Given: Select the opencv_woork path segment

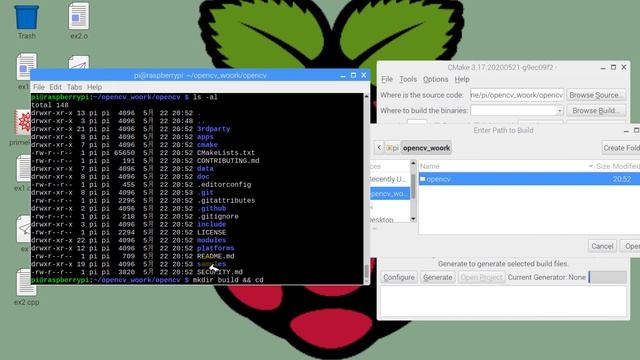Looking at the screenshot, I should [426, 148].
